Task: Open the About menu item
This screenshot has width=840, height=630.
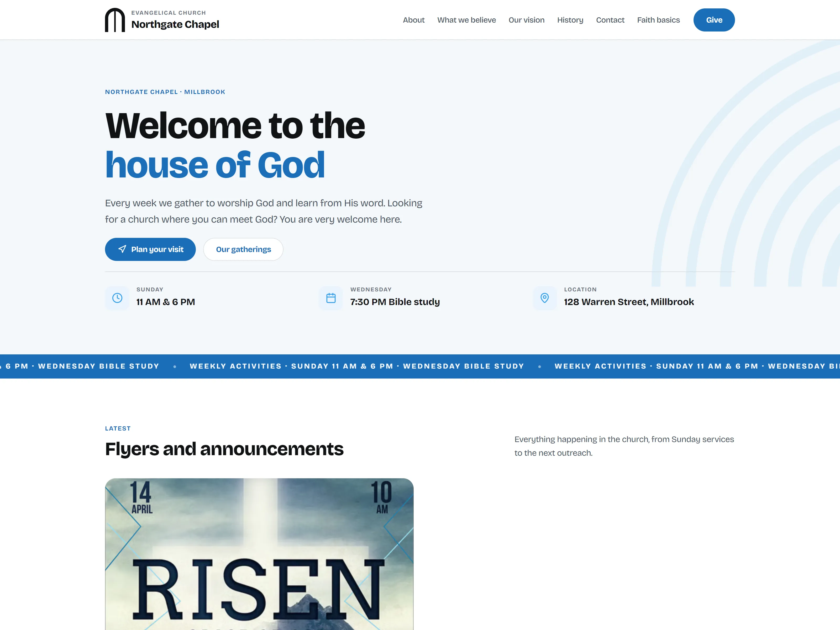Action: (413, 20)
